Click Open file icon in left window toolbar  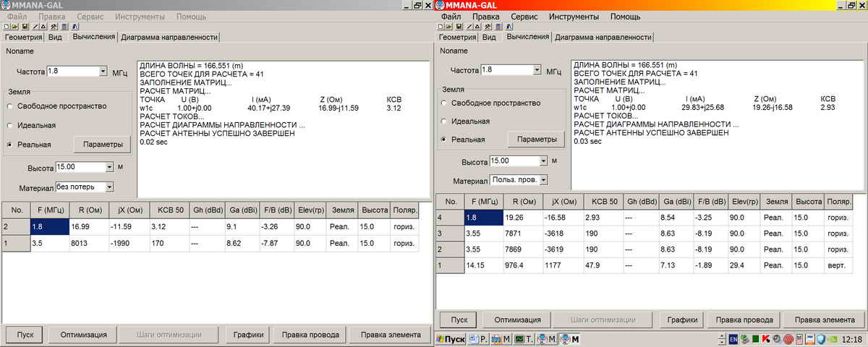click(x=14, y=26)
